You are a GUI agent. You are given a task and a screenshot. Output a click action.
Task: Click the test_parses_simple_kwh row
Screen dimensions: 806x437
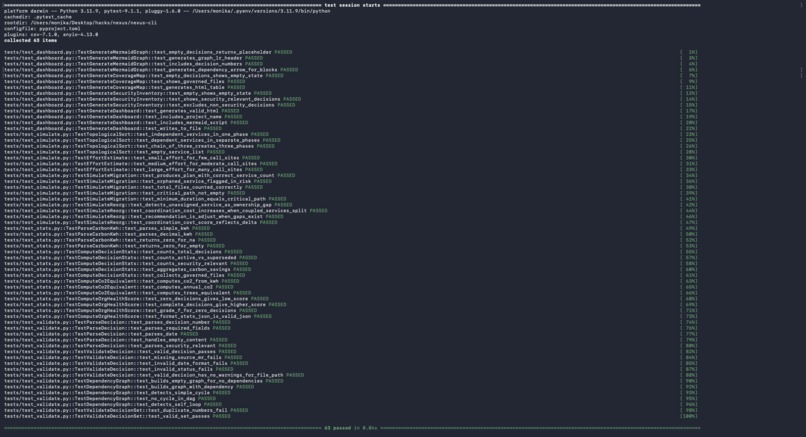(107, 228)
